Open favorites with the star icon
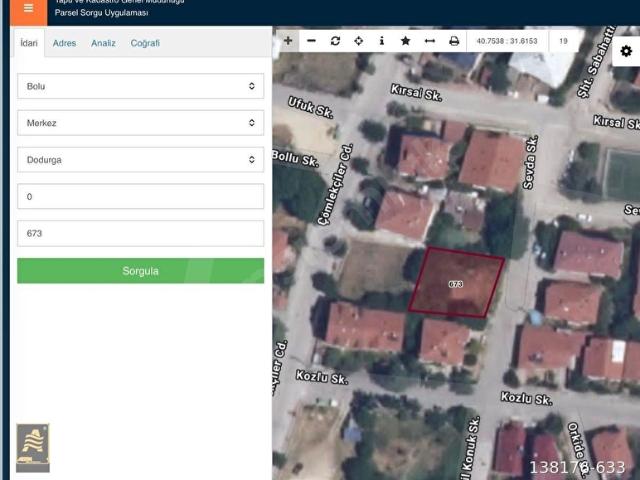Viewport: 640px width, 480px height. pyautogui.click(x=405, y=40)
